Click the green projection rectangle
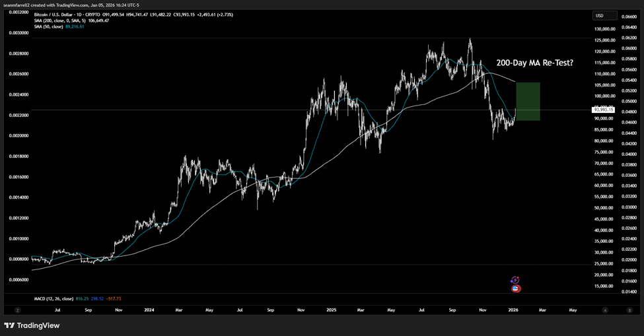Image resolution: width=644 pixels, height=336 pixels. click(528, 102)
